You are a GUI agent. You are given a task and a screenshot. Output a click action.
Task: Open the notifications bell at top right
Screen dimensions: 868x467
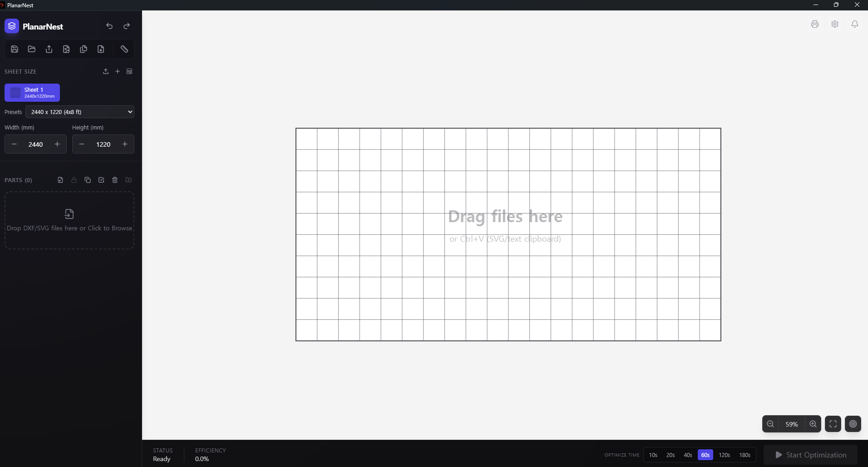855,24
